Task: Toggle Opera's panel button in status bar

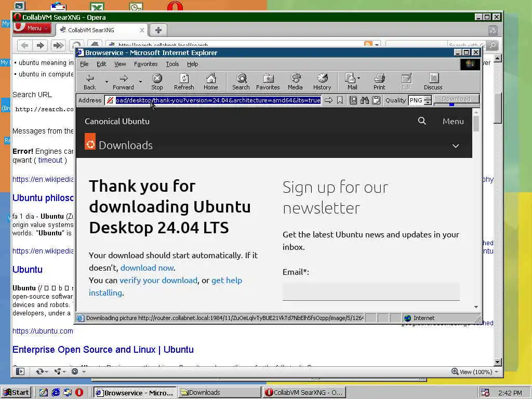Action: coord(20,371)
